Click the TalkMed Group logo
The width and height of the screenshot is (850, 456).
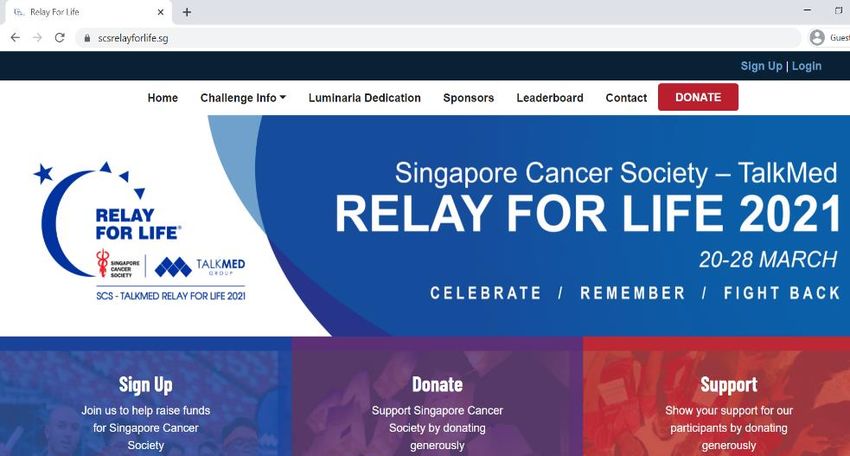(200, 267)
